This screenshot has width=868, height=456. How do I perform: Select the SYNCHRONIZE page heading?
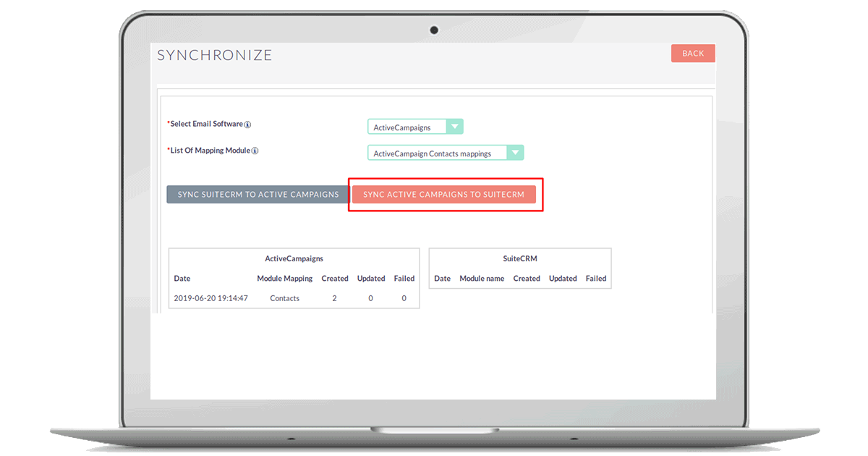click(215, 55)
